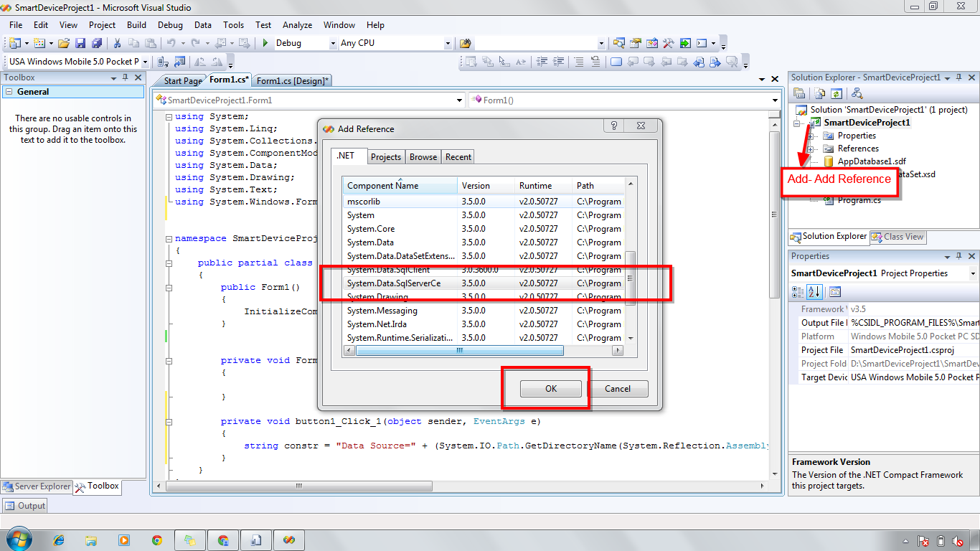Click Help question mark in Add Reference dialog
This screenshot has height=551, width=980.
pyautogui.click(x=613, y=126)
